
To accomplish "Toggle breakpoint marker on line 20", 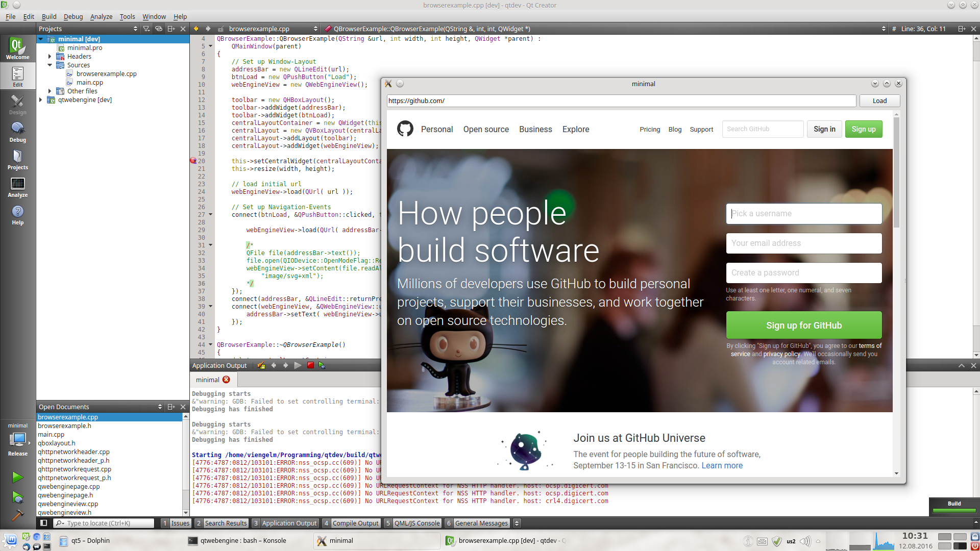I will pyautogui.click(x=193, y=161).
